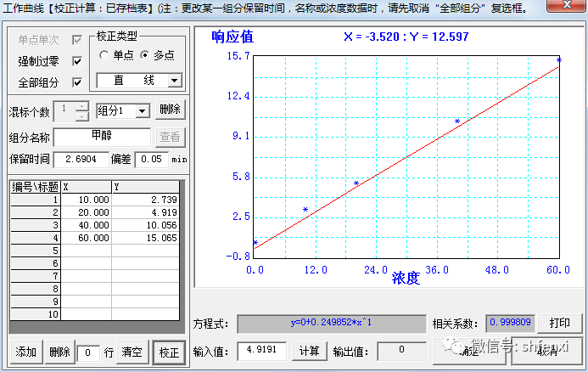Viewport: 588px width, 372px height.
Task: Toggle the 强制过零 checkbox
Action: (77, 61)
